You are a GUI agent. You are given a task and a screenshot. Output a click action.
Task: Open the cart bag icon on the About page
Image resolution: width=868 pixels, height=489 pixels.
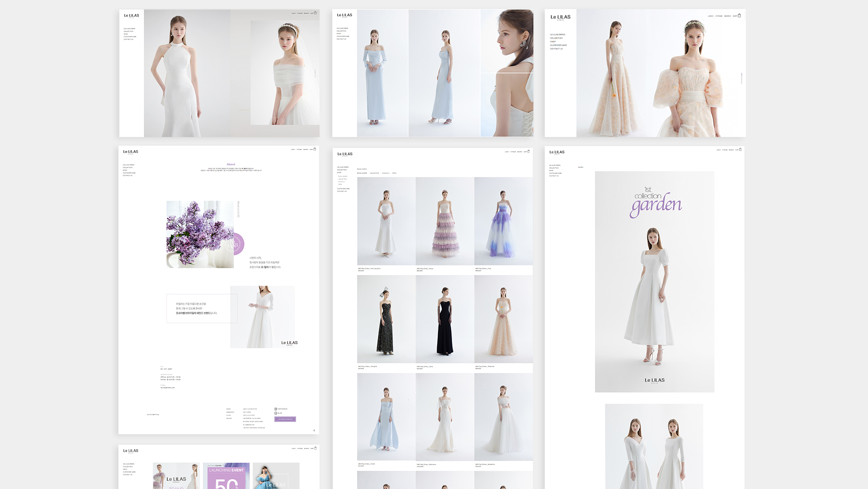(315, 149)
